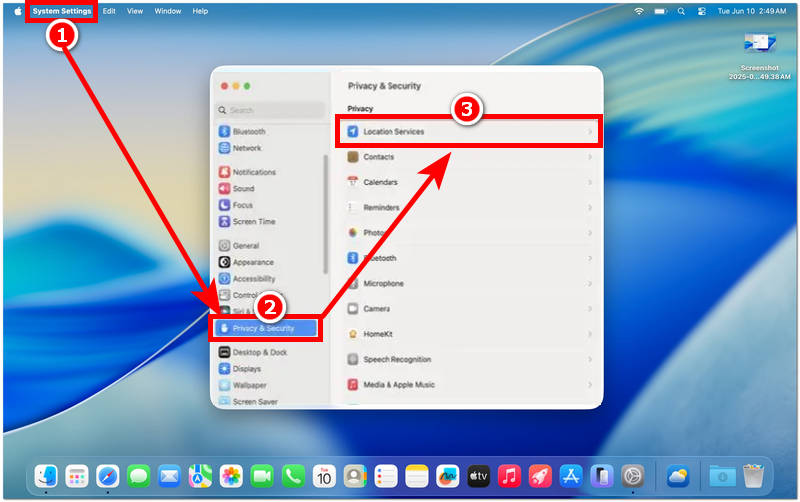The image size is (800, 502).
Task: Open the Notes app in the Dock
Action: tap(416, 476)
